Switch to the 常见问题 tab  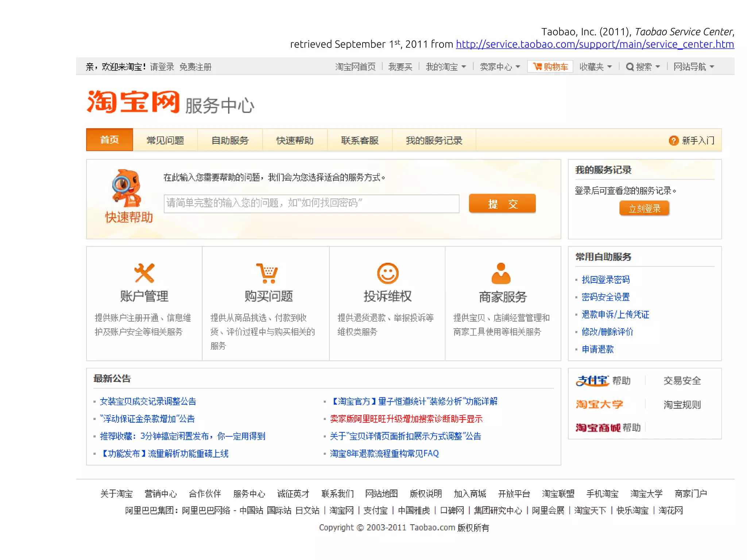[165, 140]
